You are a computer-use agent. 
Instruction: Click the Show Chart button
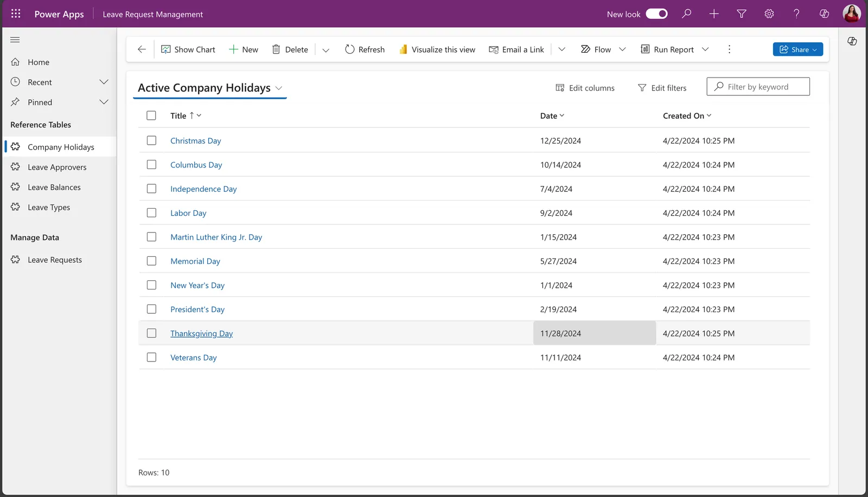[x=188, y=49]
